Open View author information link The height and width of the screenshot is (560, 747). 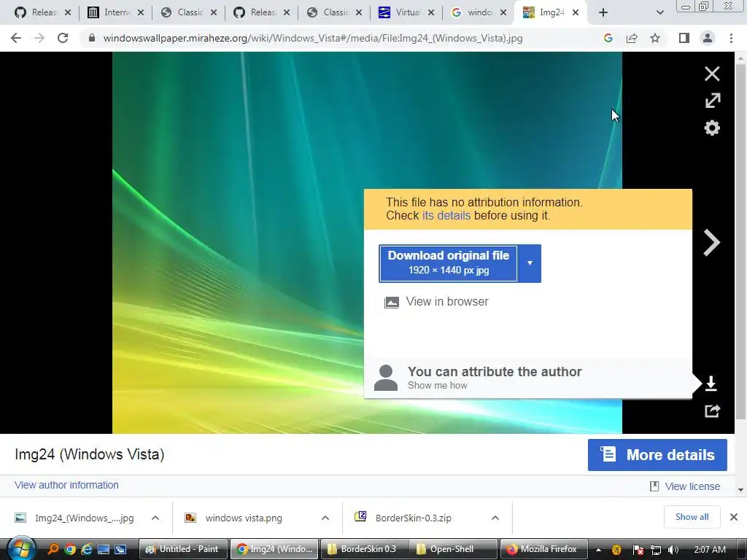(x=66, y=485)
